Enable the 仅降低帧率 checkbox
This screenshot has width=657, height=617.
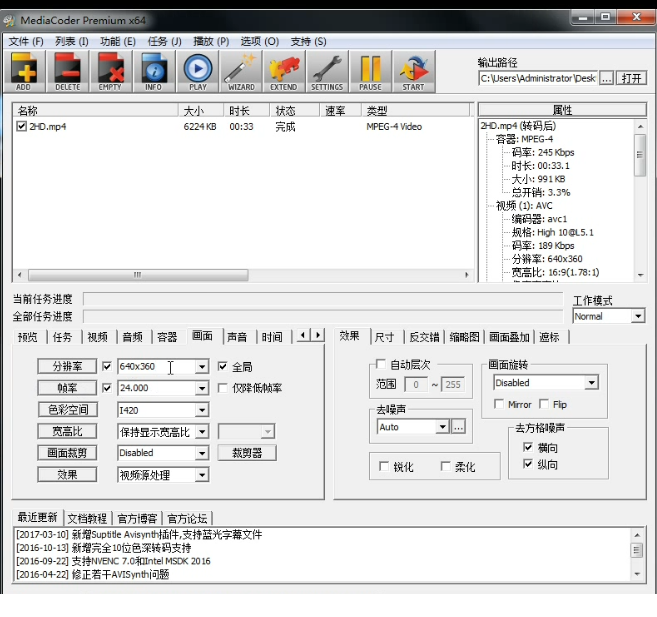click(222, 388)
